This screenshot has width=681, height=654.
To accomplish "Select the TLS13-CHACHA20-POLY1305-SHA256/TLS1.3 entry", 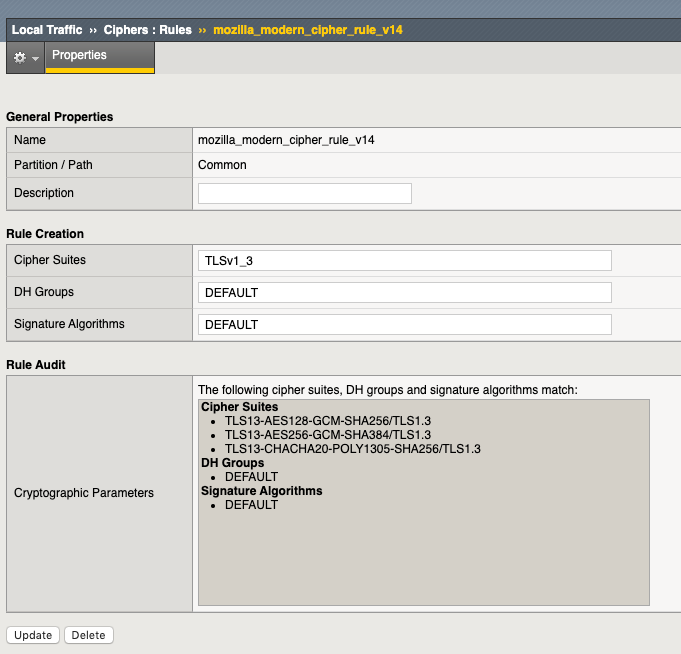I will 352,449.
